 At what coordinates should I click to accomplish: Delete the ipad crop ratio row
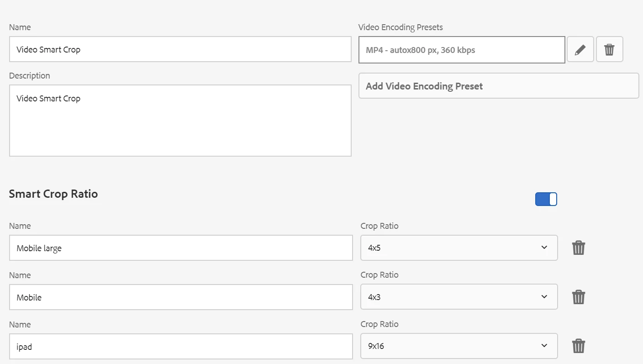[x=579, y=346]
